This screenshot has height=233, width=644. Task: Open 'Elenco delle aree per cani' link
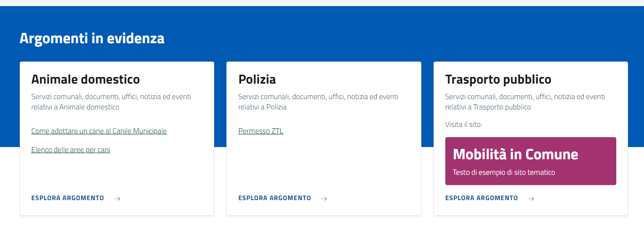click(70, 150)
